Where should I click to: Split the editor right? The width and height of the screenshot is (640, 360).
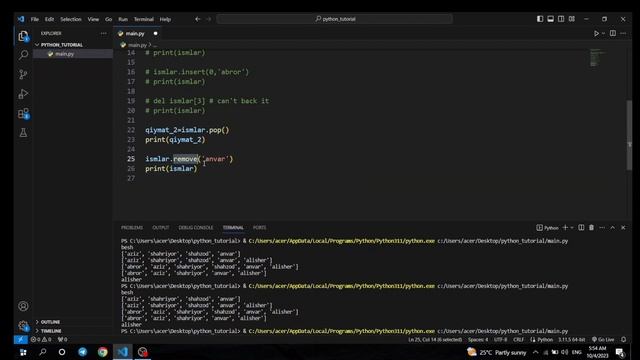pyautogui.click(x=613, y=33)
